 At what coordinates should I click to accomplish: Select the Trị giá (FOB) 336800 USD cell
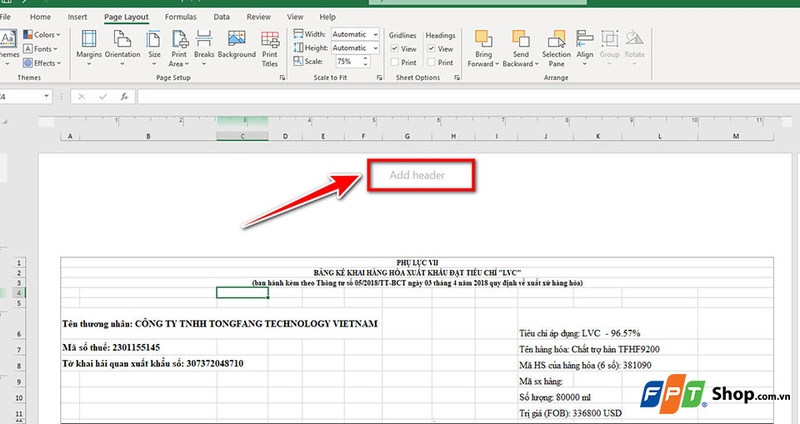pos(570,413)
